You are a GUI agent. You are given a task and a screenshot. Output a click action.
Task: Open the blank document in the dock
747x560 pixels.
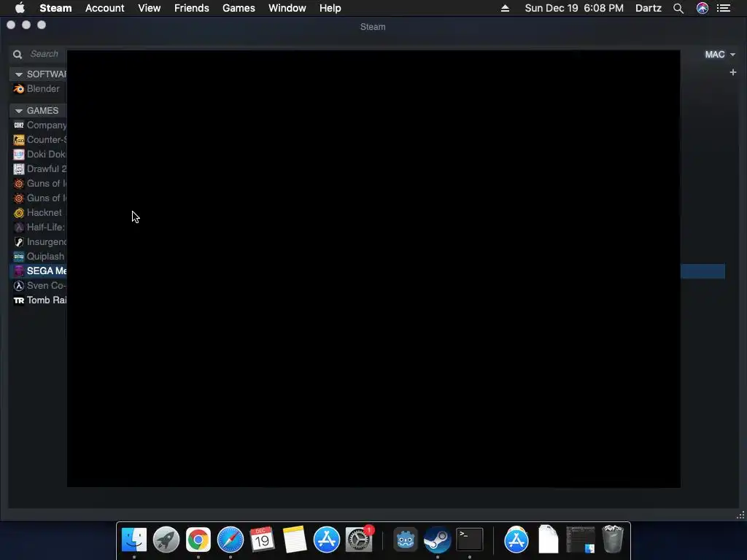coord(549,540)
